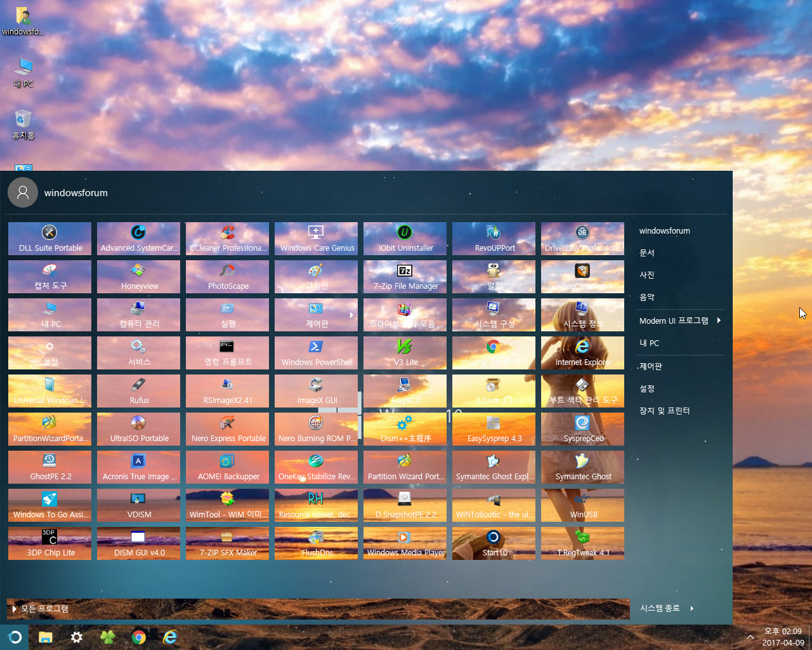Image resolution: width=812 pixels, height=650 pixels.
Task: Launch Windows Care Genius
Action: tap(316, 239)
